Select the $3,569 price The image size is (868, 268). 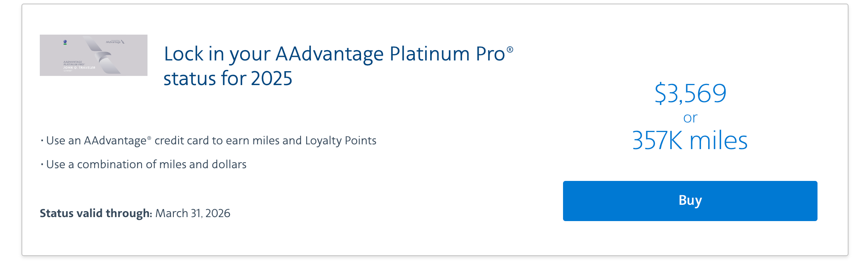click(690, 93)
